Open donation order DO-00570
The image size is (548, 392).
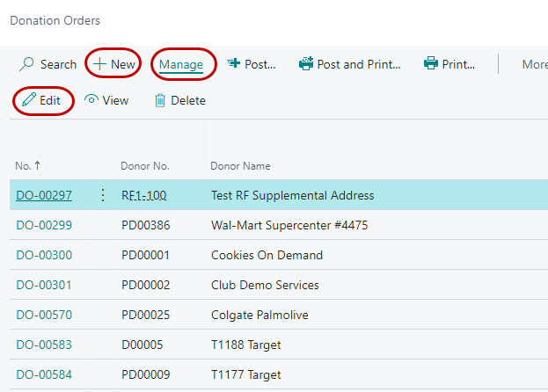click(44, 315)
